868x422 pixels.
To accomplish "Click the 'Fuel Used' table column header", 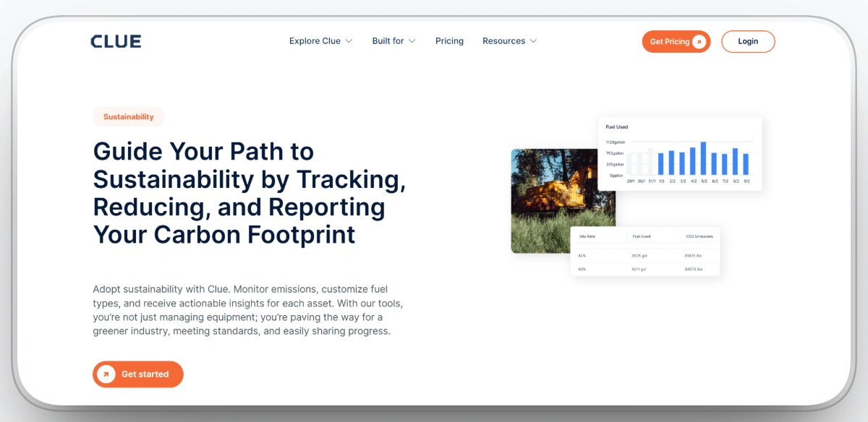I will [642, 236].
